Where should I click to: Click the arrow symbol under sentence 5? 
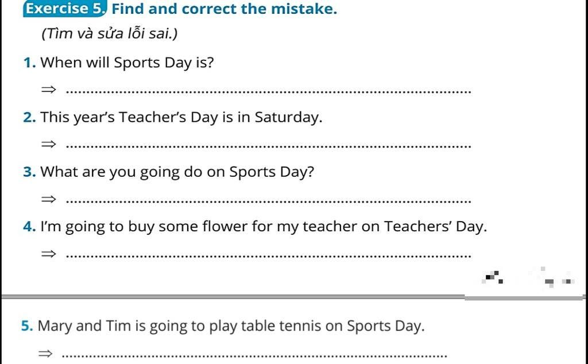coord(46,354)
